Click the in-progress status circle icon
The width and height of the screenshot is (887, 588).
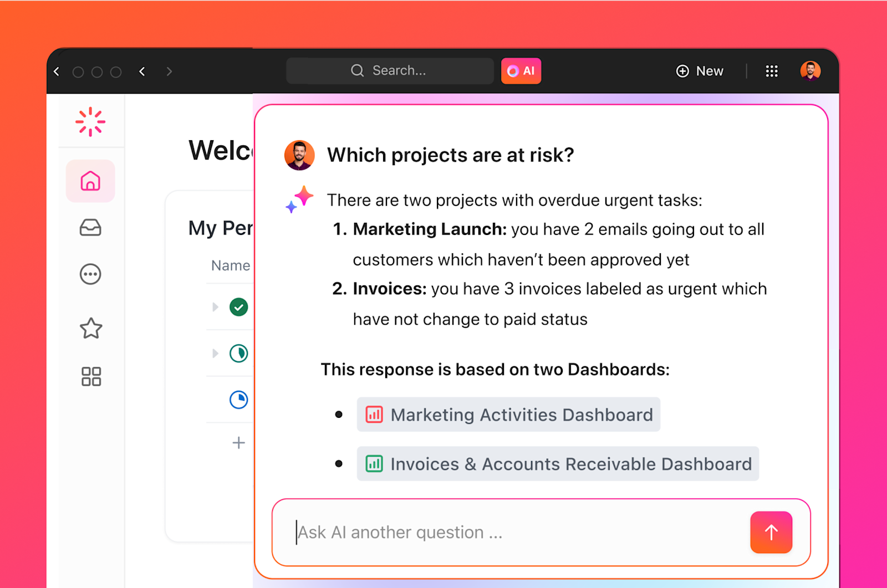click(238, 353)
